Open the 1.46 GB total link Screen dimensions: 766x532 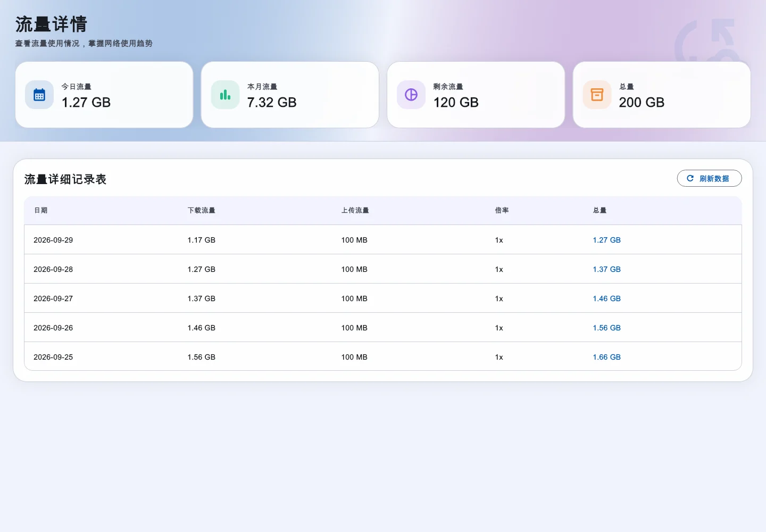tap(607, 298)
